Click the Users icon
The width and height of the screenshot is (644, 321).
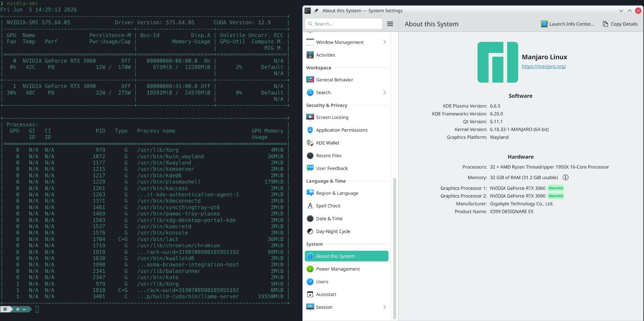(x=310, y=282)
